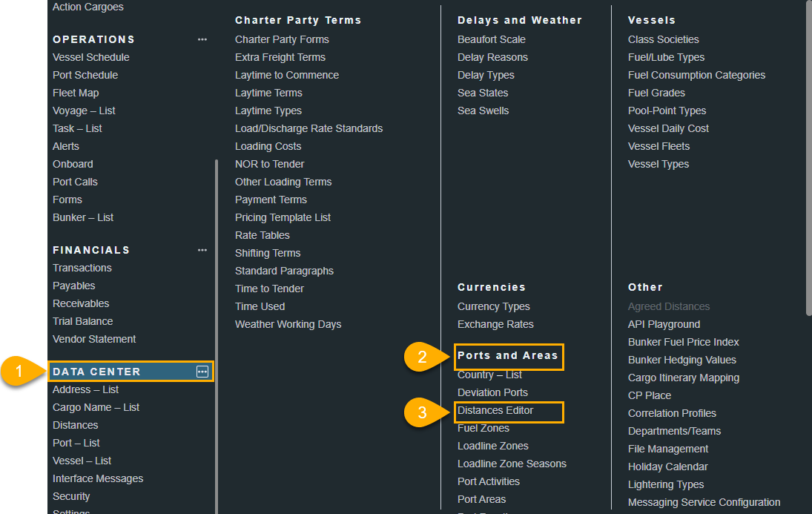Open Vessel Schedule under Operations
812x514 pixels.
90,57
